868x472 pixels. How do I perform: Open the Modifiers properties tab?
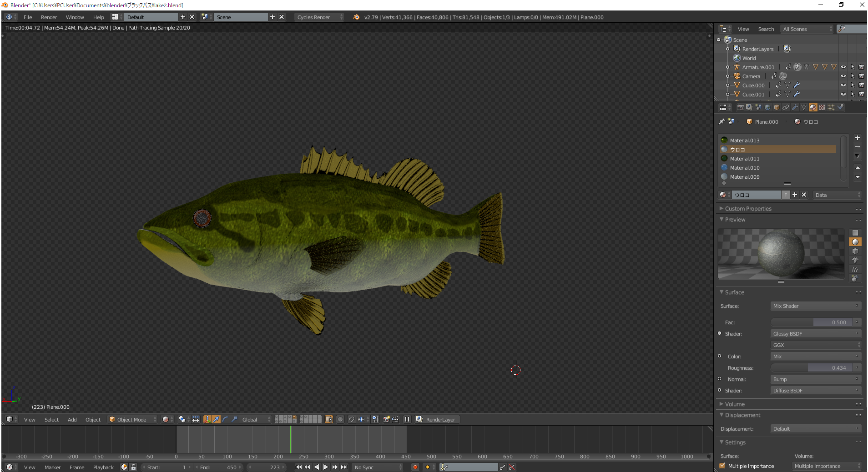[x=795, y=107]
